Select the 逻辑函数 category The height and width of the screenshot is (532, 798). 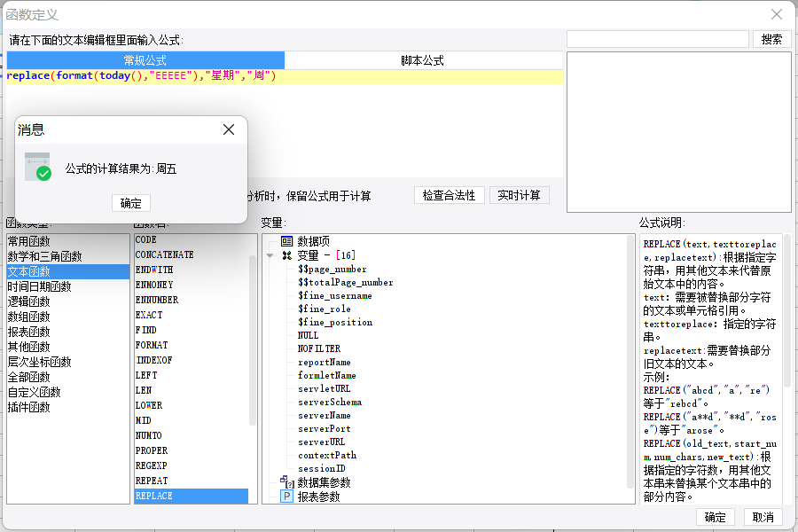tap(68, 301)
